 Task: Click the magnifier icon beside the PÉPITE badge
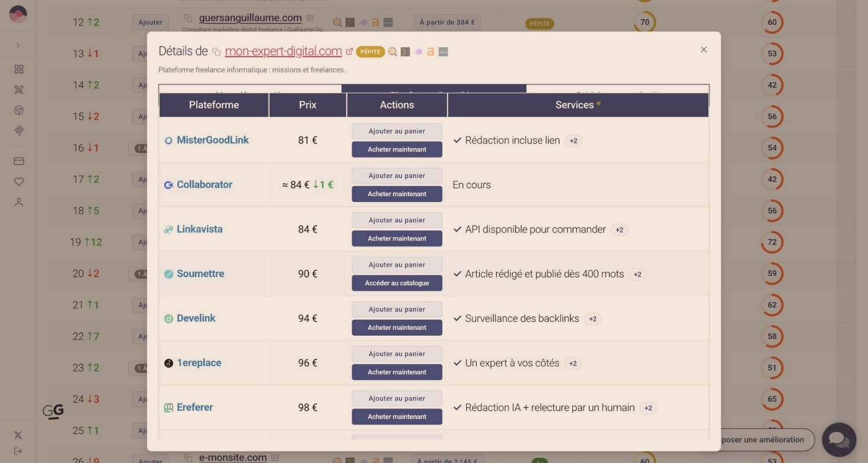(x=392, y=52)
